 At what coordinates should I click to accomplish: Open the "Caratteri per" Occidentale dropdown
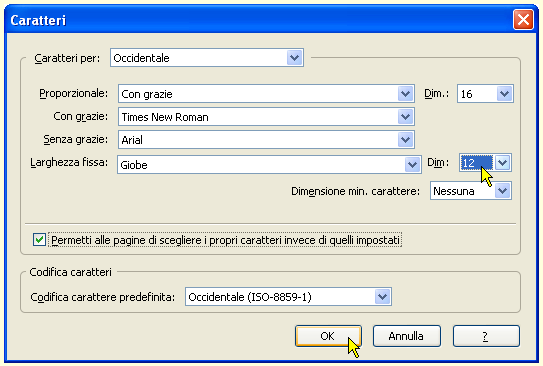[x=207, y=58]
